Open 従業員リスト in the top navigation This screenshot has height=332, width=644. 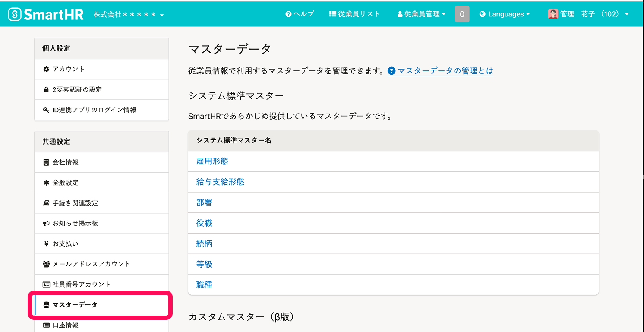354,14
